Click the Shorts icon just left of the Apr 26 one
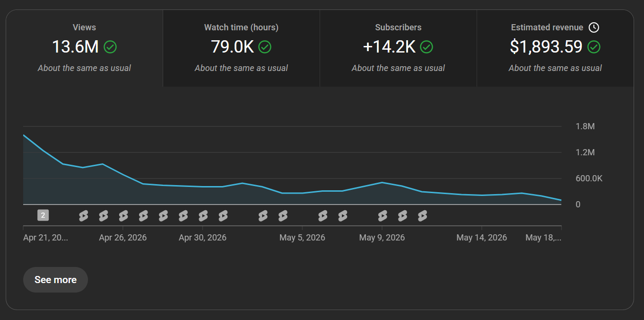This screenshot has width=644, height=320. coord(103,216)
